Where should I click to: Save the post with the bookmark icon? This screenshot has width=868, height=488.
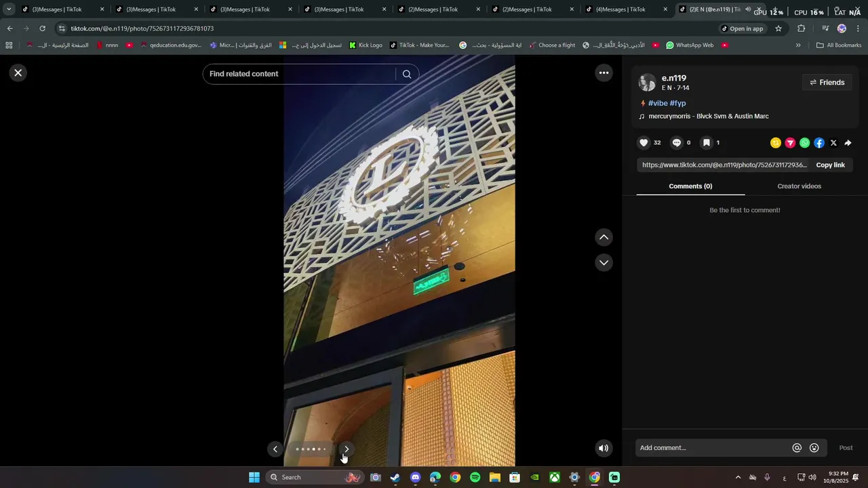click(x=706, y=143)
